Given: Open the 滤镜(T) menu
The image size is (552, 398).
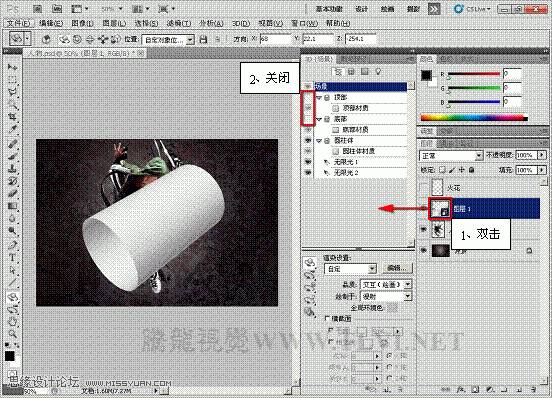Looking at the screenshot, I should tap(179, 24).
